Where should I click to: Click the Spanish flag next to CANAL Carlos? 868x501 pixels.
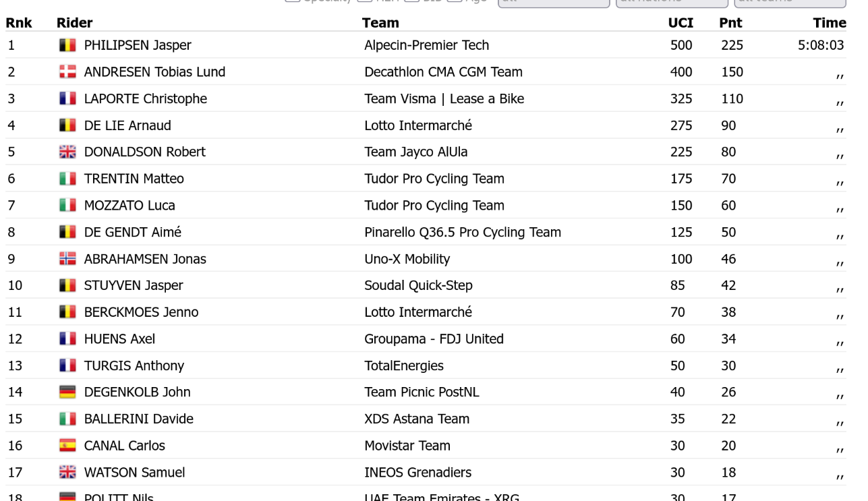pos(67,446)
